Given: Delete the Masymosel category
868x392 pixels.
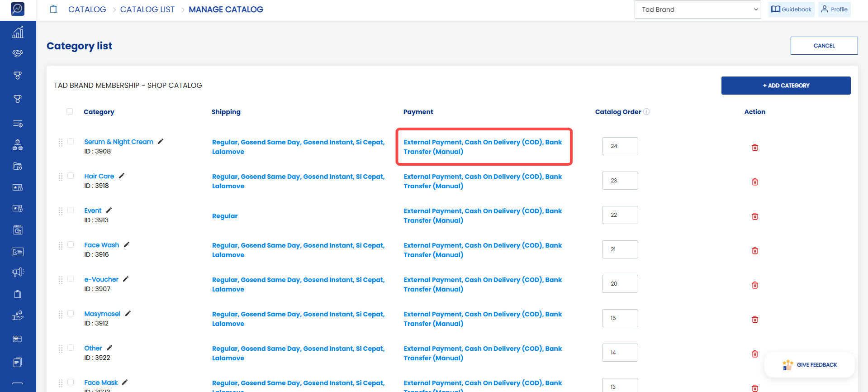Looking at the screenshot, I should [x=755, y=320].
